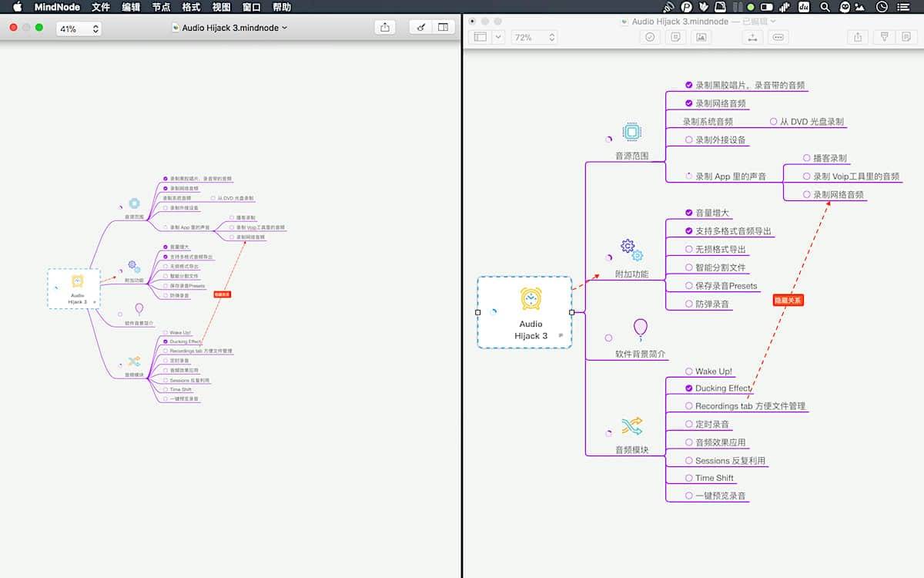Viewport: 924px width, 578px height.
Task: Open 41% zoom dropdown in left window
Action: 79,29
